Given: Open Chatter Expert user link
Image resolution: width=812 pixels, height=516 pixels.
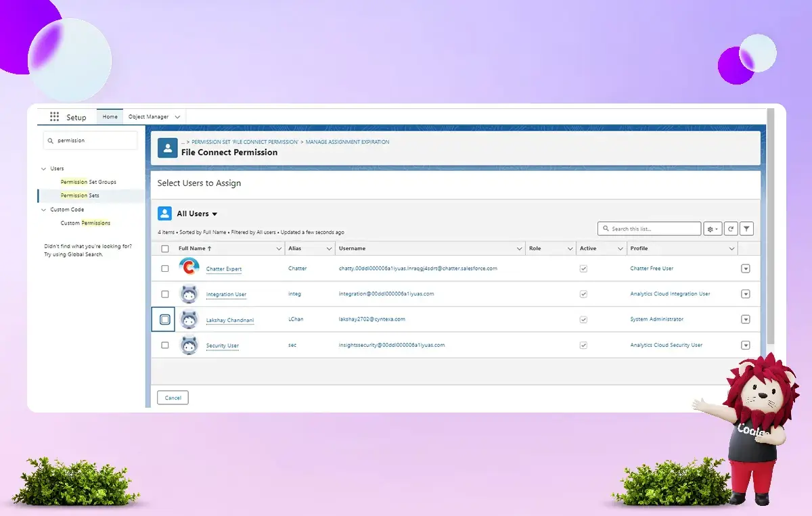Looking at the screenshot, I should click(x=224, y=269).
